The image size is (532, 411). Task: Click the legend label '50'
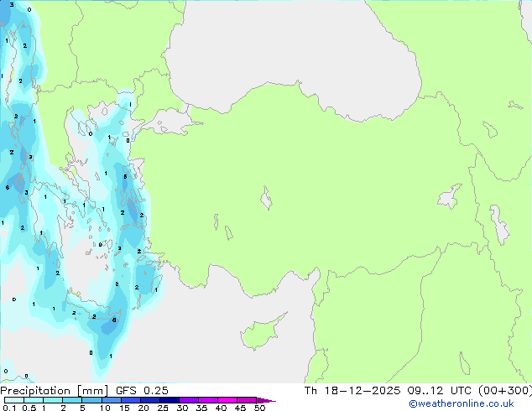pos(259,408)
